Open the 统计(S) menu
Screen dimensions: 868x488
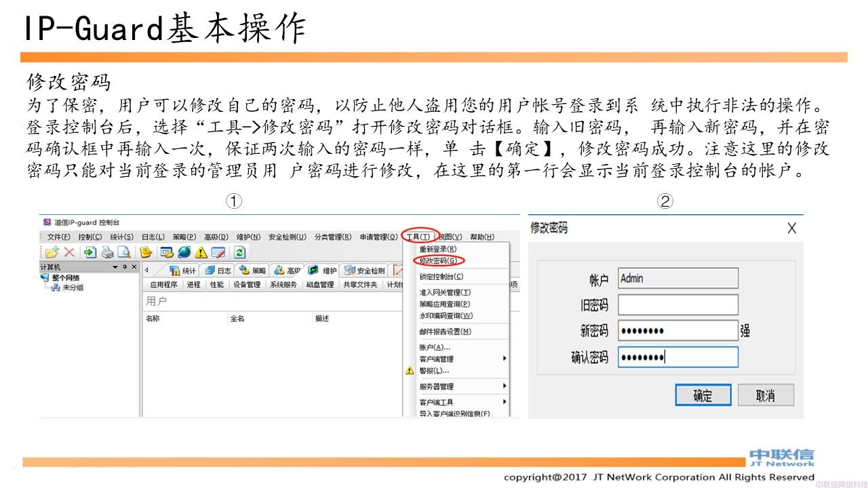(122, 237)
